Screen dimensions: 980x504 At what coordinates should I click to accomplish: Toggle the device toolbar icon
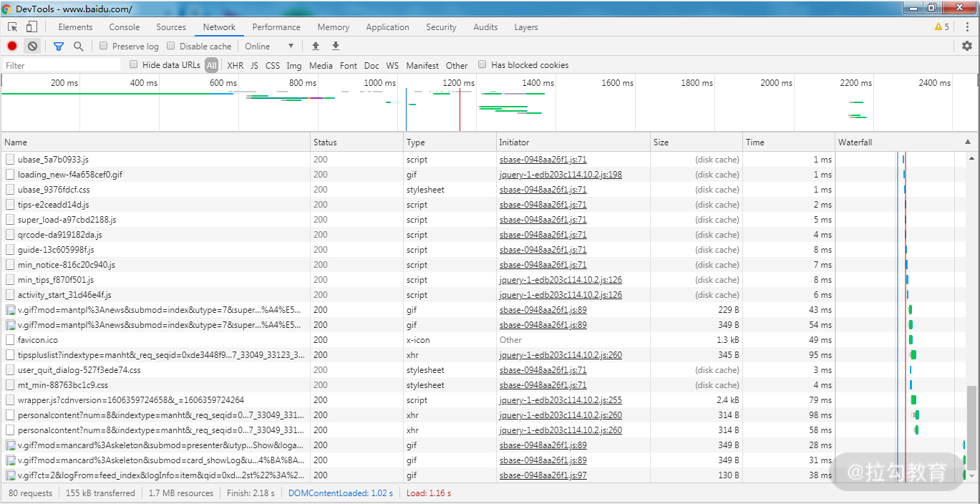pyautogui.click(x=31, y=27)
